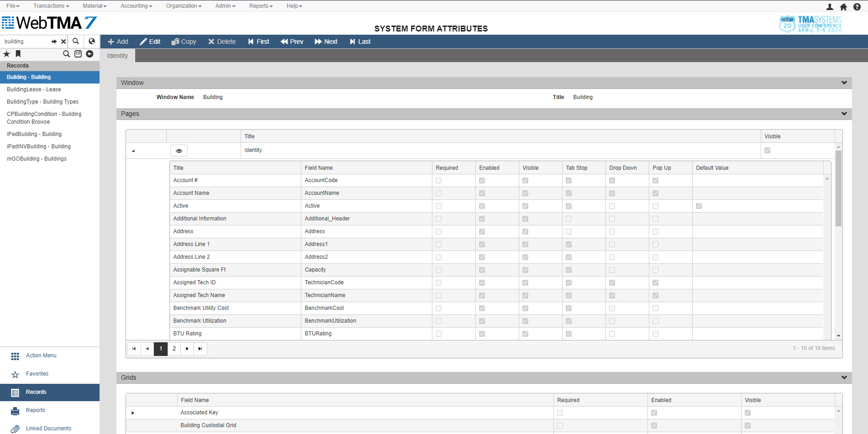
Task: Expand the Associated Key grid row
Action: (x=132, y=413)
